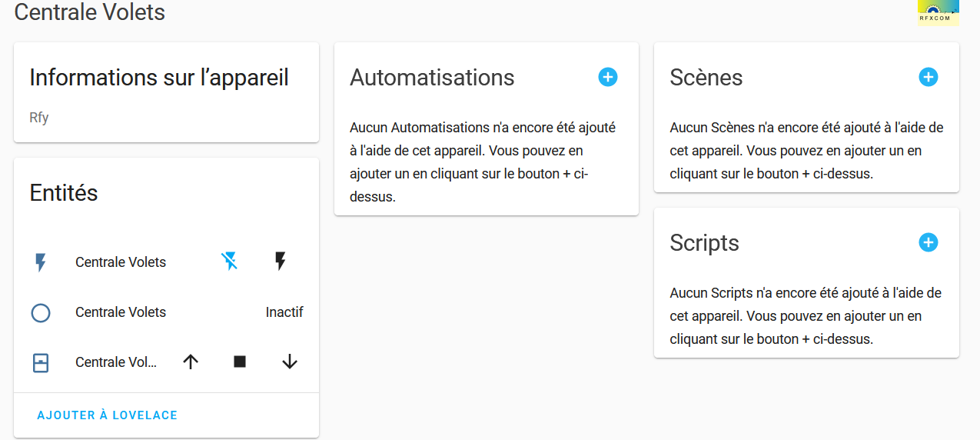Screen dimensions: 980x440
Task: Click the circle binary sensor icon
Action: 41,312
